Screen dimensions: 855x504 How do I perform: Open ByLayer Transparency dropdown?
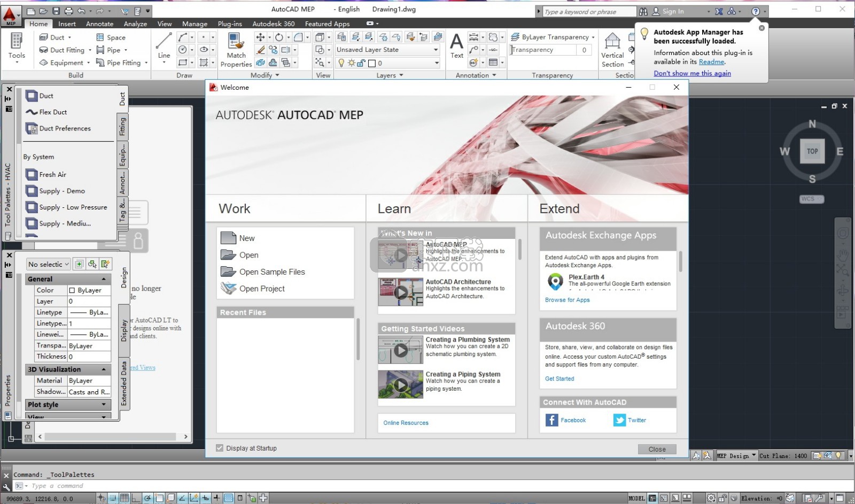(593, 37)
